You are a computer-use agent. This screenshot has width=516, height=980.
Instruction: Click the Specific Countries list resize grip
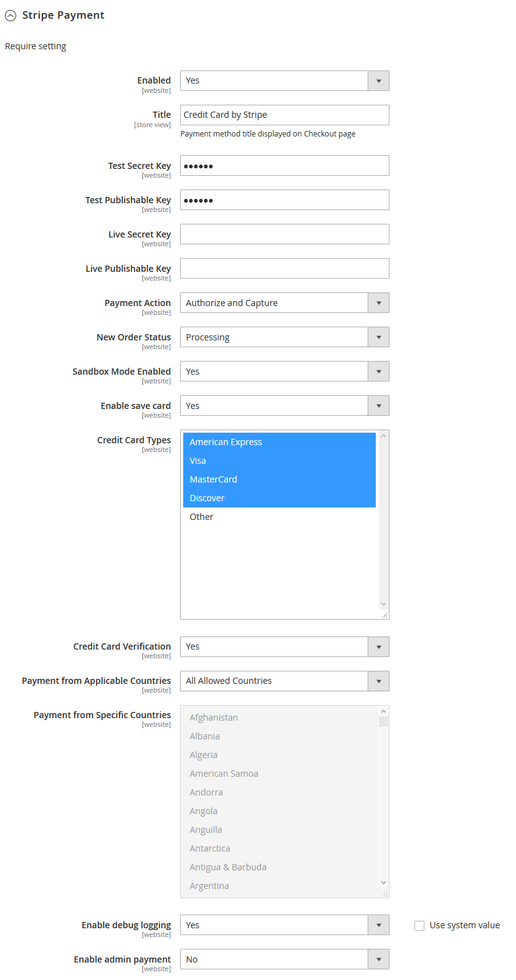pos(385,894)
